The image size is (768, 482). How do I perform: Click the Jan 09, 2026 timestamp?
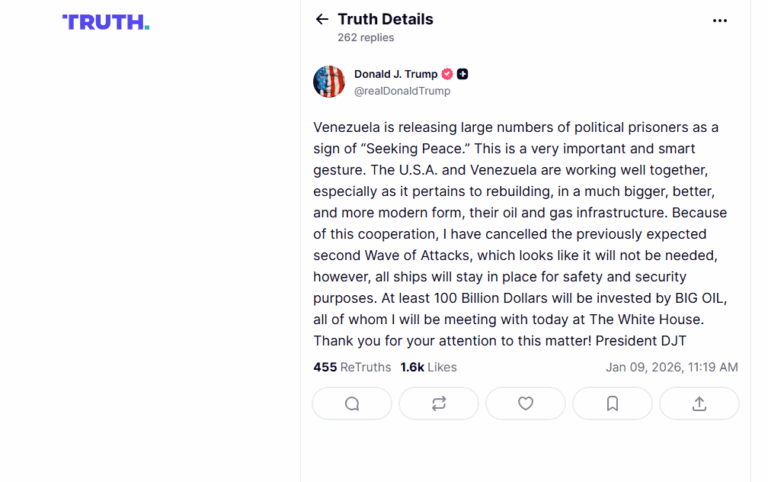(x=671, y=367)
